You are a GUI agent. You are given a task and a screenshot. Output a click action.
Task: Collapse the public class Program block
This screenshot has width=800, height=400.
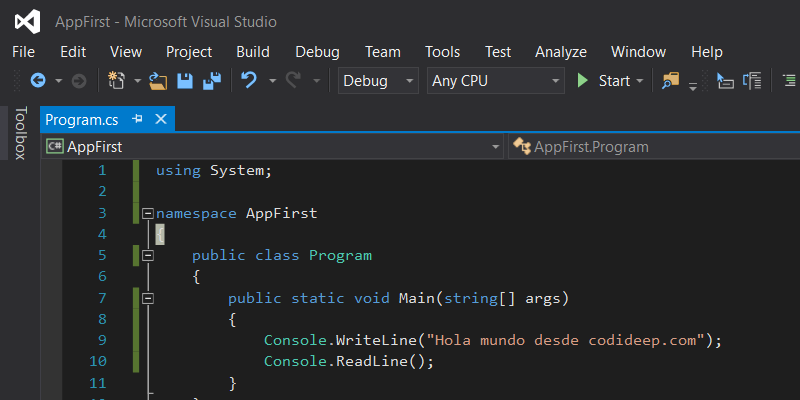pos(148,255)
